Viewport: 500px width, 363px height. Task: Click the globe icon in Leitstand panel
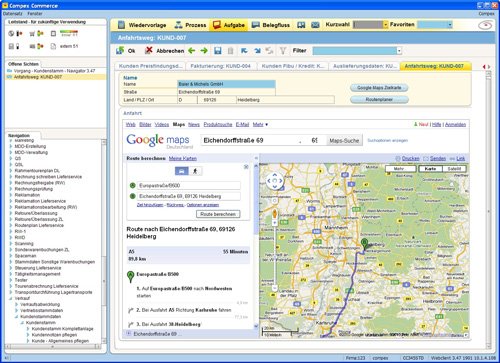pyautogui.click(x=11, y=34)
